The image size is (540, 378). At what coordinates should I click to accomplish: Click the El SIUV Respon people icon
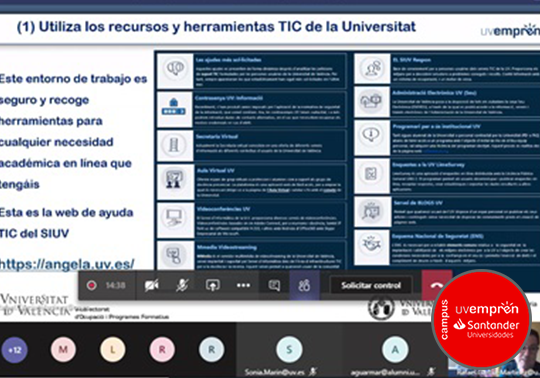pyautogui.click(x=373, y=68)
